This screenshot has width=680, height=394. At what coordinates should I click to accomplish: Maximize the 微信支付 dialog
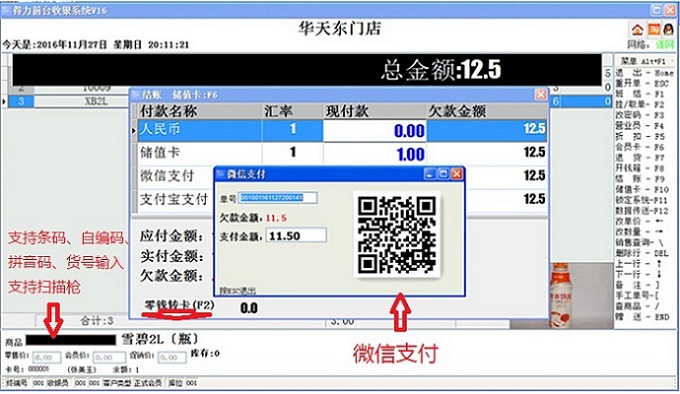443,174
